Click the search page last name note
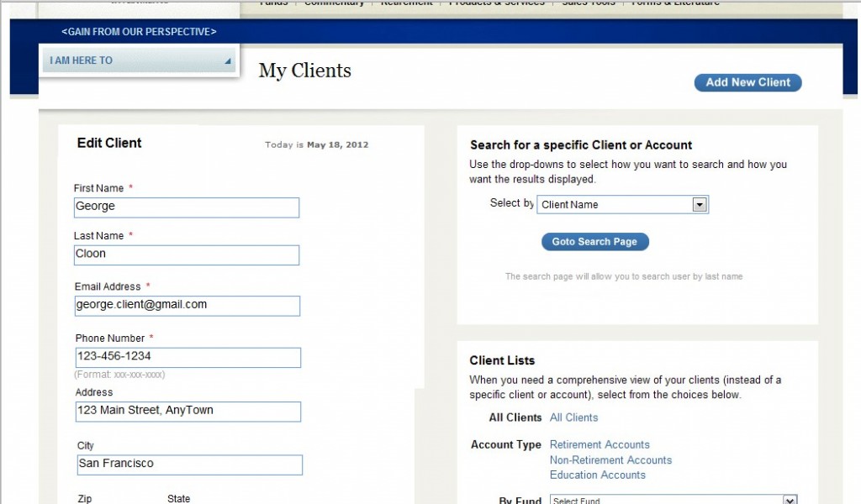This screenshot has width=861, height=504. pos(624,276)
